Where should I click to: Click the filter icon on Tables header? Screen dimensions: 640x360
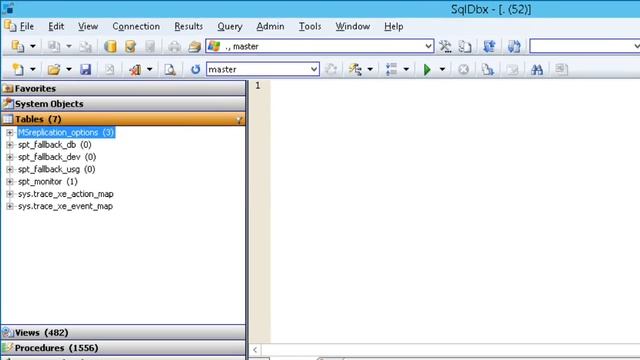click(x=239, y=120)
